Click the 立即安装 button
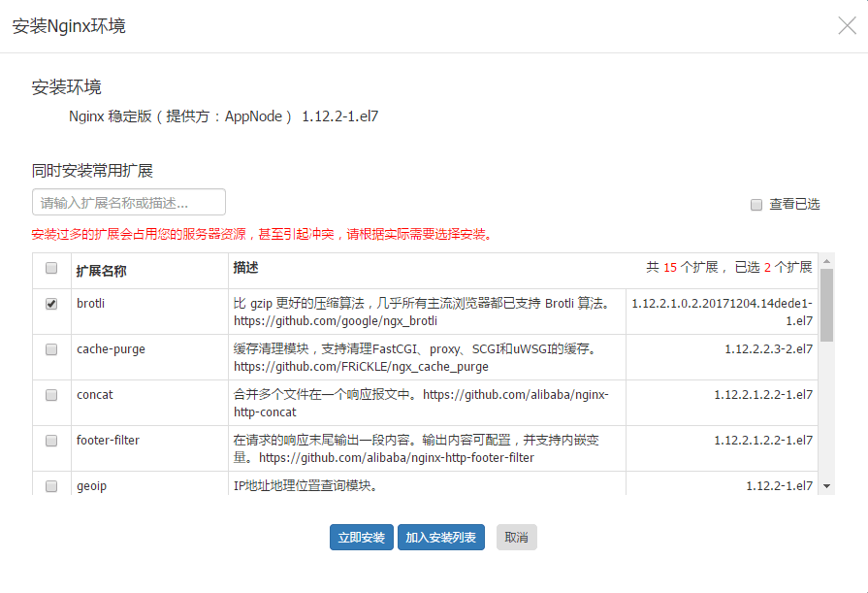Image resolution: width=868 pixels, height=593 pixels. 361,538
